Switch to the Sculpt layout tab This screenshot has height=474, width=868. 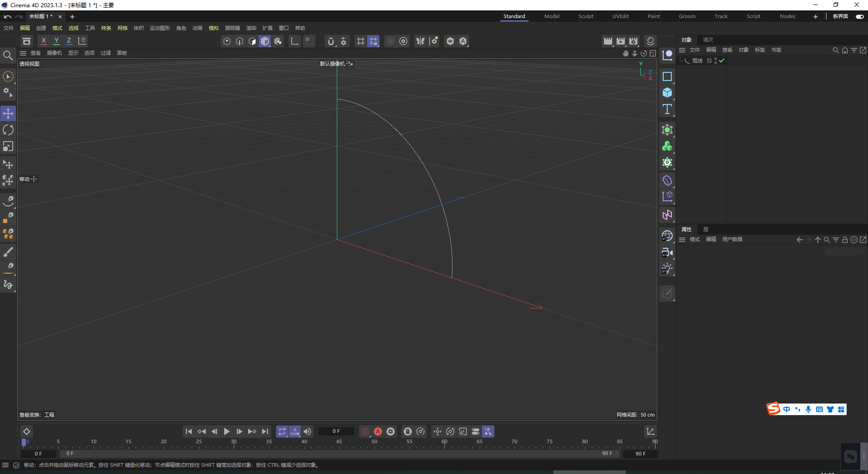pos(586,16)
